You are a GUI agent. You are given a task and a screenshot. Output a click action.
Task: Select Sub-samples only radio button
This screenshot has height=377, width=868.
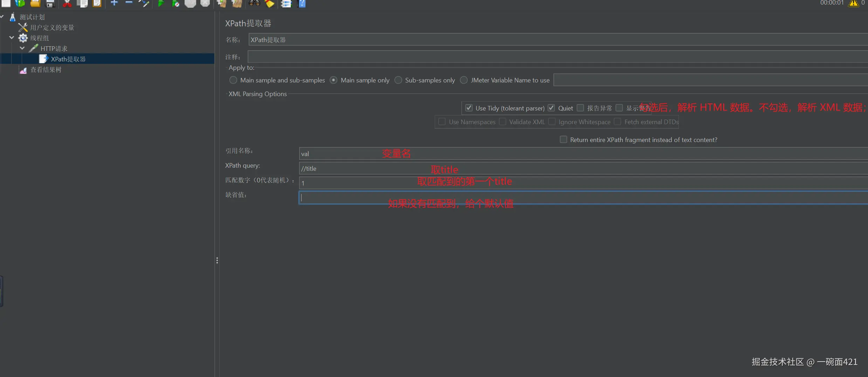click(398, 80)
